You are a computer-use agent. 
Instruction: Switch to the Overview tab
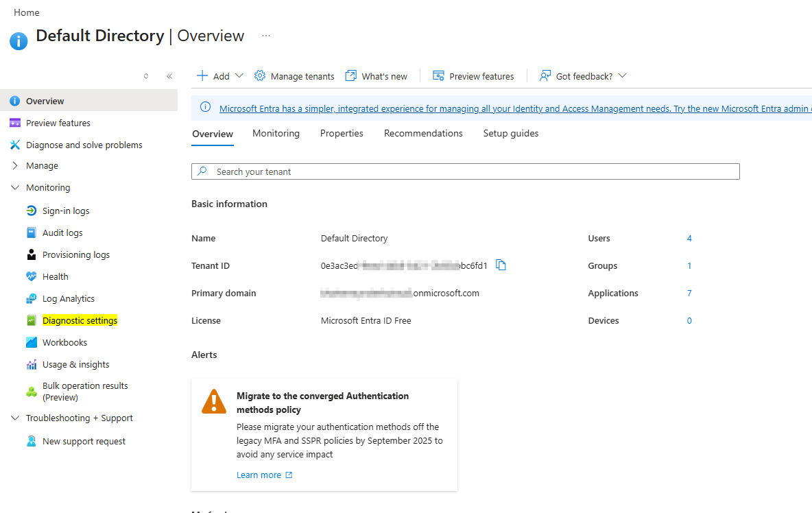pyautogui.click(x=213, y=134)
